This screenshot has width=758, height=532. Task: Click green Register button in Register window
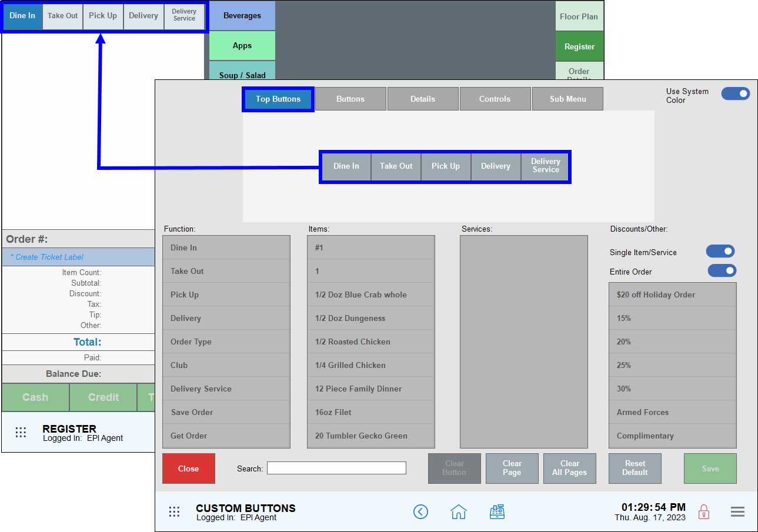[x=579, y=46]
